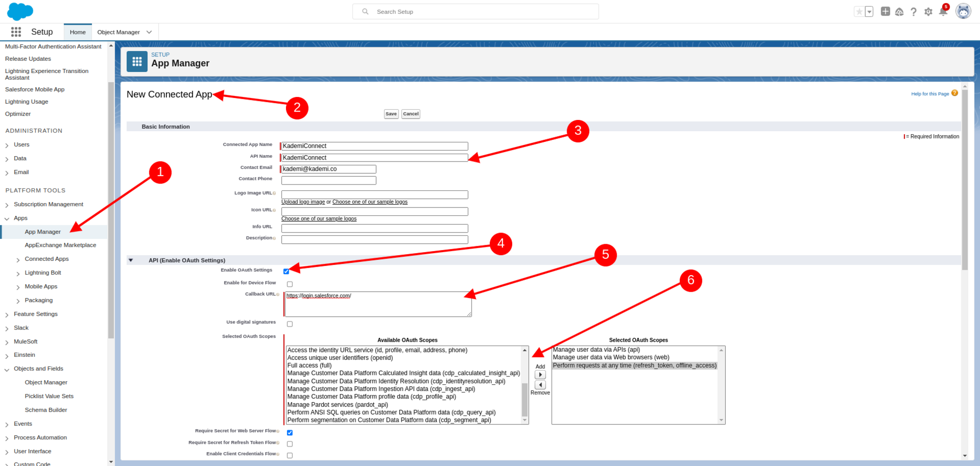Click the Salesforce cloud logo
980x466 pixels.
coord(20,11)
